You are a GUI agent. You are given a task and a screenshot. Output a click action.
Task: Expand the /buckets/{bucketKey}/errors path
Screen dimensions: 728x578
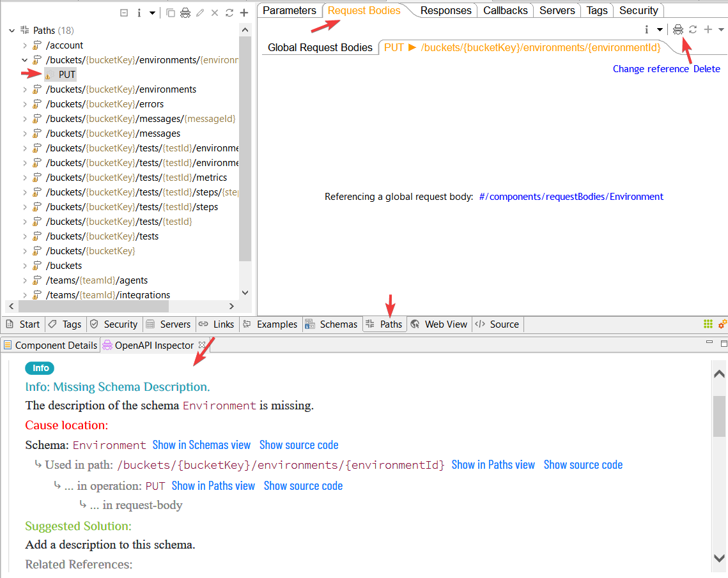point(25,104)
